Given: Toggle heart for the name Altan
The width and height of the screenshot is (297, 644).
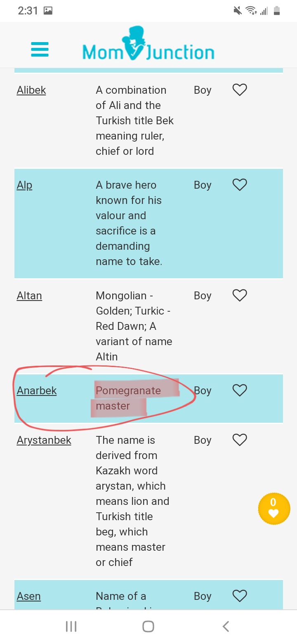Looking at the screenshot, I should coord(240,295).
